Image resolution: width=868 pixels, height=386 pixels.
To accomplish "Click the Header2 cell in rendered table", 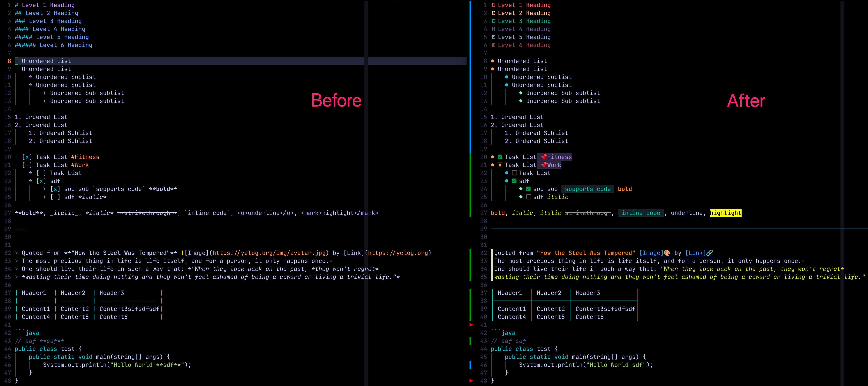I will point(549,293).
